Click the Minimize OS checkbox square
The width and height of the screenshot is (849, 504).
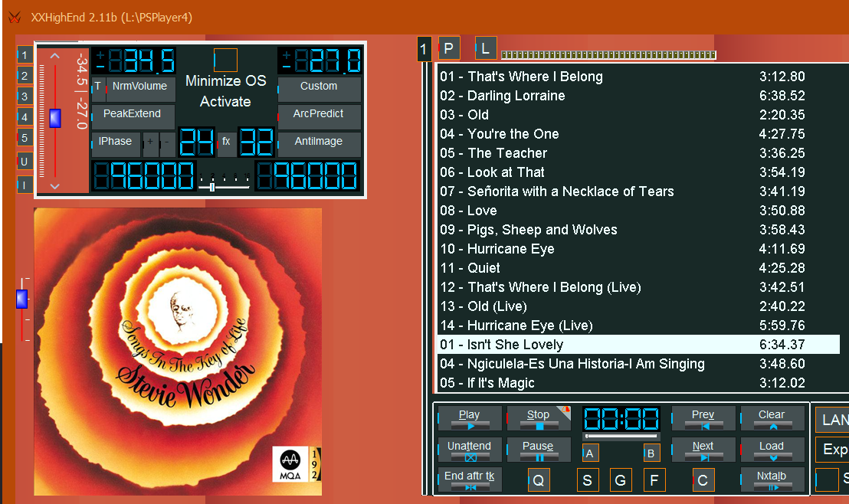pos(226,60)
